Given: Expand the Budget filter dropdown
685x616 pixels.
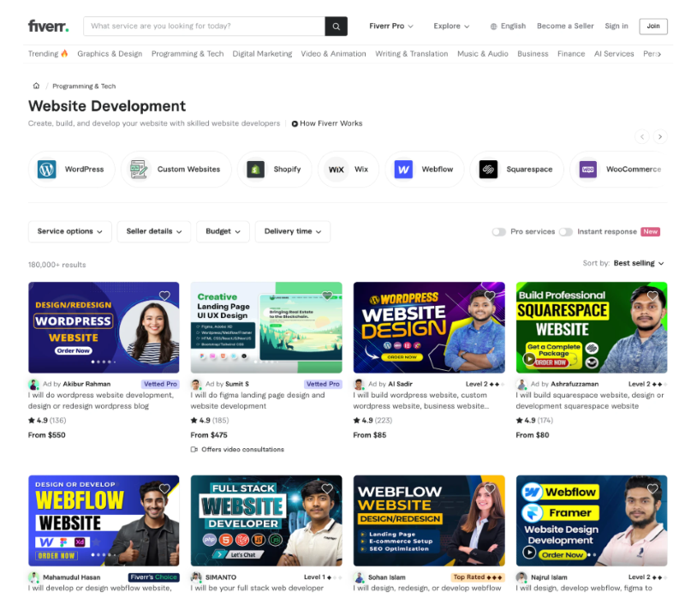Looking at the screenshot, I should (x=223, y=231).
